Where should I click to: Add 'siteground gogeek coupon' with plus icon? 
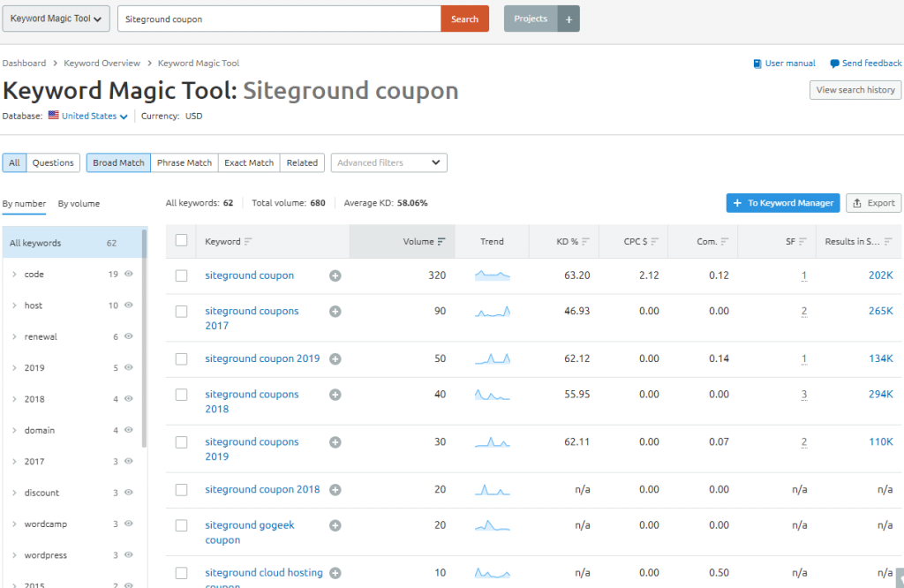(335, 525)
